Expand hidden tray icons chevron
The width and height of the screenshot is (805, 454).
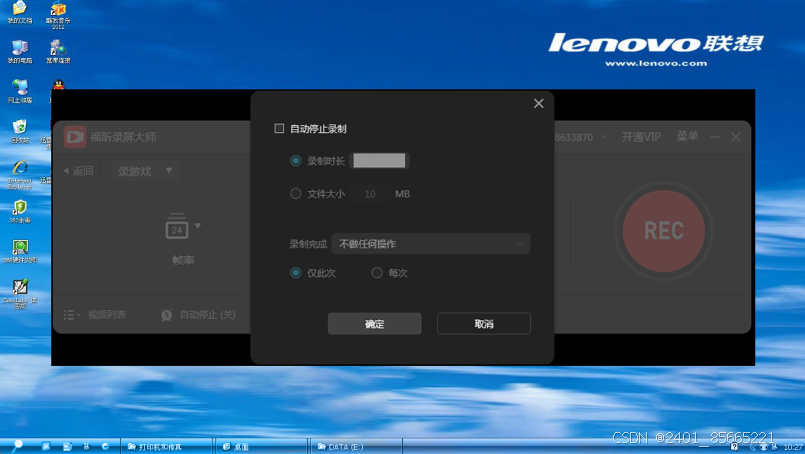tap(752, 447)
